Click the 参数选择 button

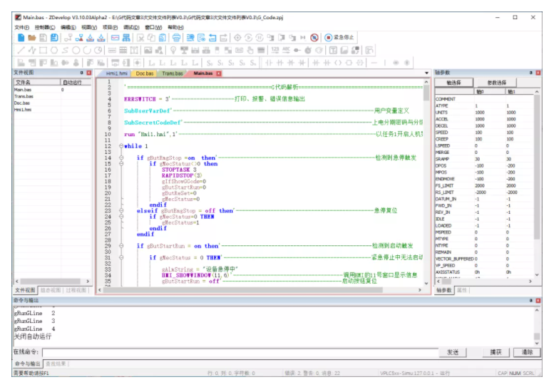click(x=496, y=83)
